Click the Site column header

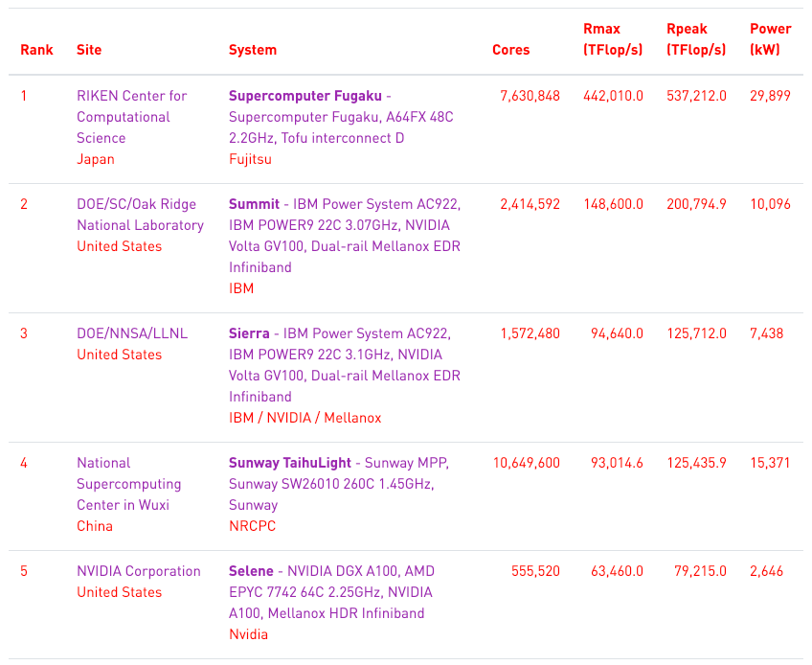[x=89, y=50]
